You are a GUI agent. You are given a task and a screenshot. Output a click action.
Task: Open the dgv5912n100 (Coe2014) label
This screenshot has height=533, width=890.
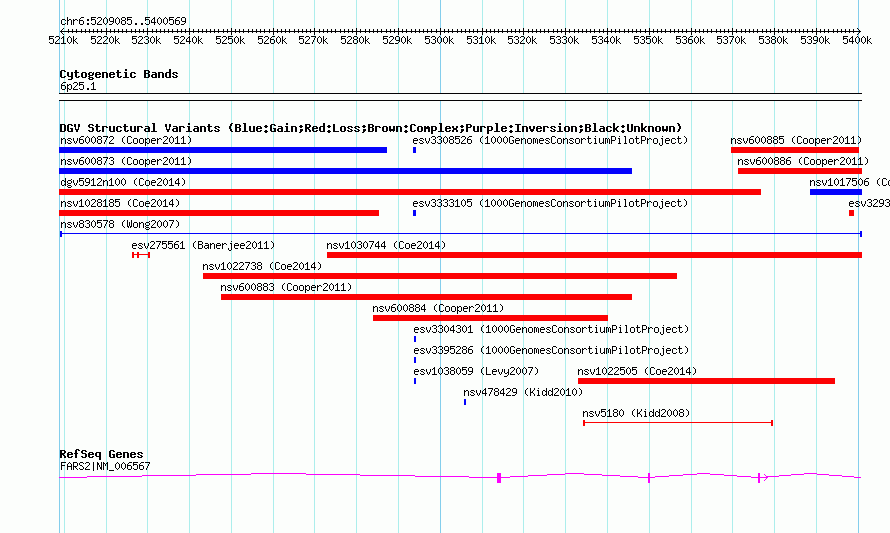[123, 182]
